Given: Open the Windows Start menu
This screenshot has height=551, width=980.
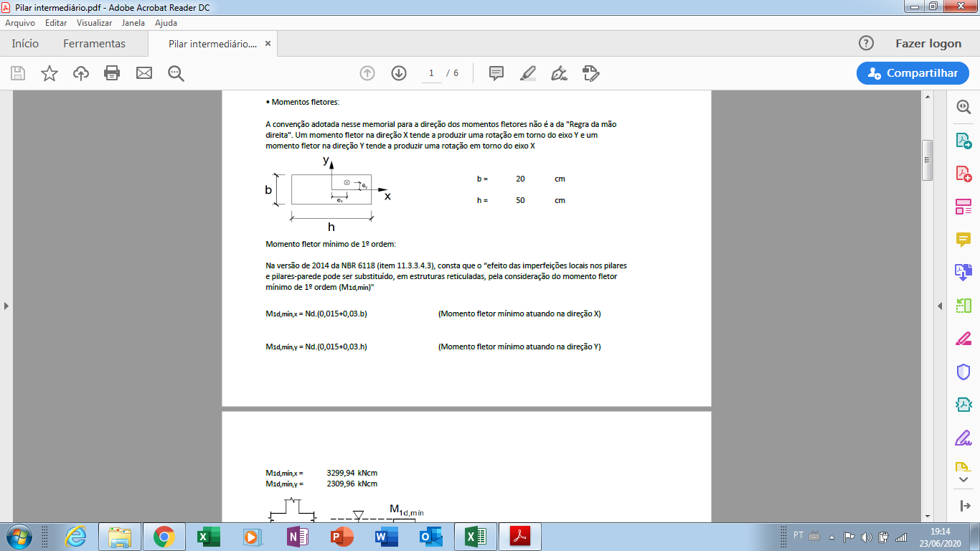Looking at the screenshot, I should 18,537.
